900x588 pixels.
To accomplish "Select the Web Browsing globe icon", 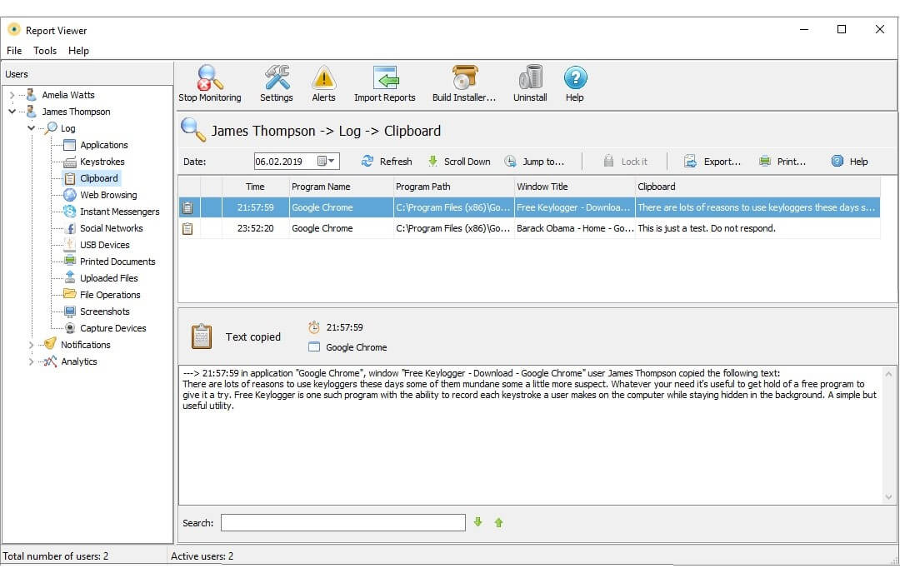I will 69,194.
